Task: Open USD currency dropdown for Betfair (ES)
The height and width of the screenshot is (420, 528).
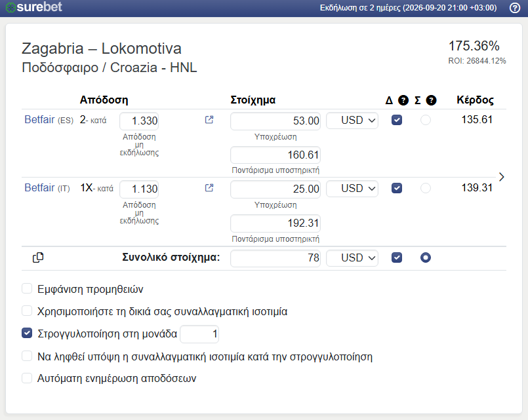Action: click(352, 121)
